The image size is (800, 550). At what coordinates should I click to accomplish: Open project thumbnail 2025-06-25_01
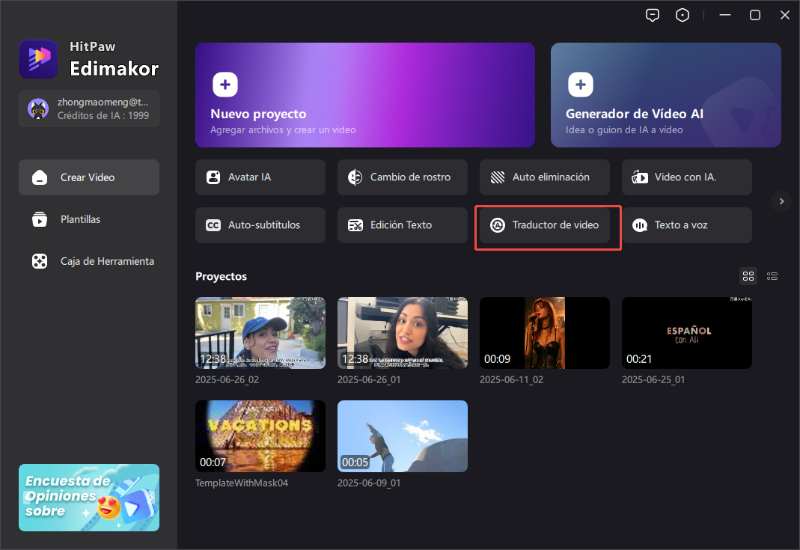pos(687,333)
